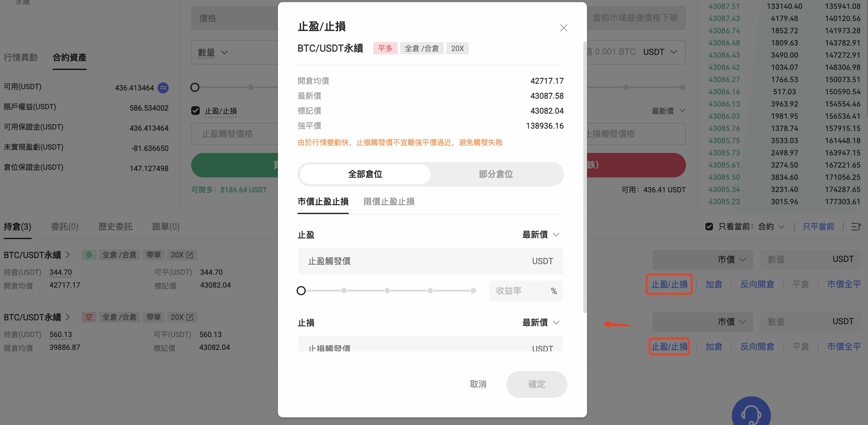
Task: Open 最新價 dropdown in background order form
Action: [x=668, y=111]
